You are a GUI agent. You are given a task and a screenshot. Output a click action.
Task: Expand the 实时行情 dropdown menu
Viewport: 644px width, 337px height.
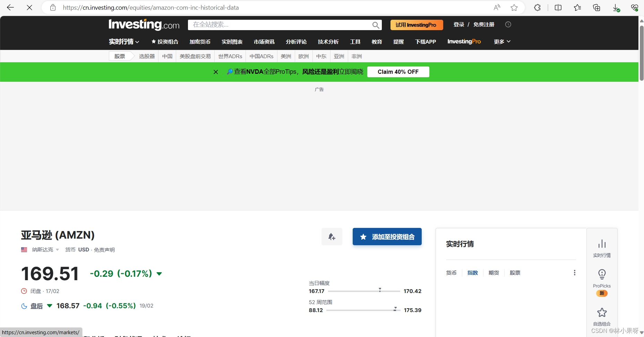click(x=124, y=42)
